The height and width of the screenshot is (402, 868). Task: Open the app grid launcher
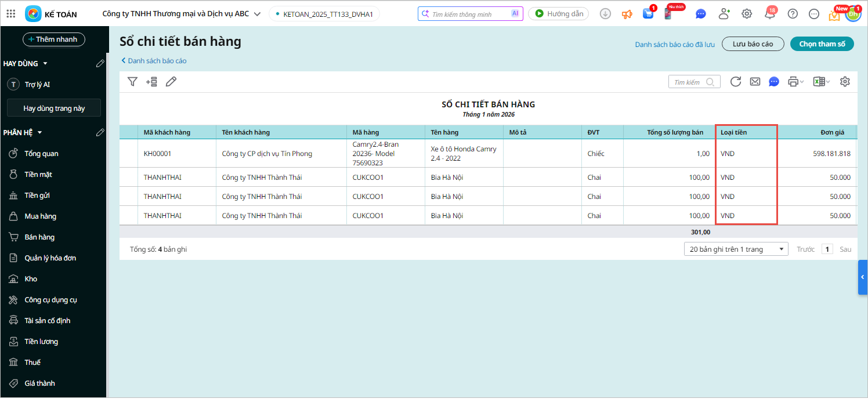pyautogui.click(x=11, y=14)
